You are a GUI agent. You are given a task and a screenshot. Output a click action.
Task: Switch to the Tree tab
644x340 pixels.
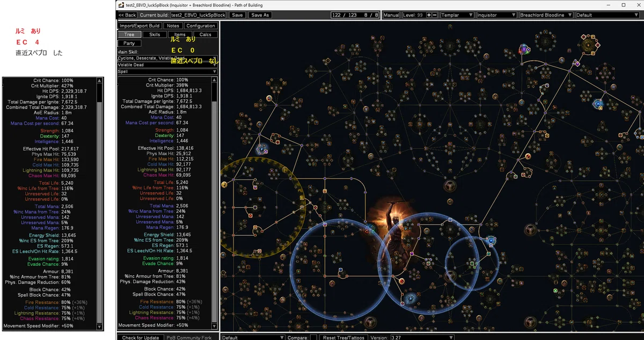[129, 34]
